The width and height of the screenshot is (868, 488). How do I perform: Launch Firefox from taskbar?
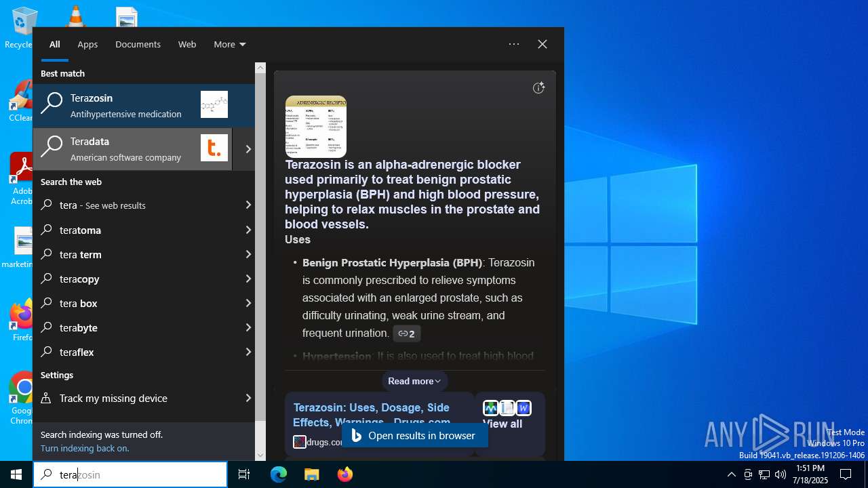(x=344, y=474)
